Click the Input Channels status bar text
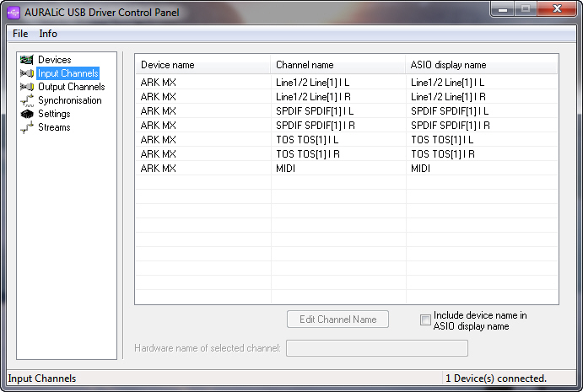Viewport: 583px width, 392px height. click(x=42, y=379)
